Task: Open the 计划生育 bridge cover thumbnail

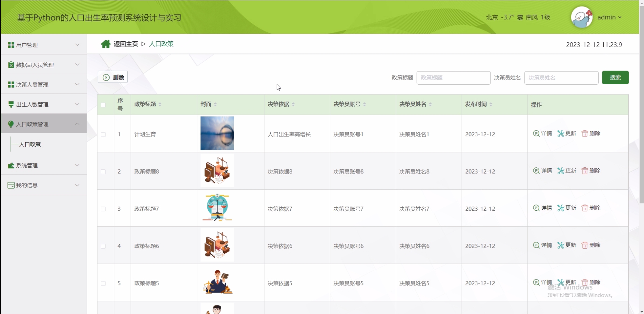Action: coord(217,133)
